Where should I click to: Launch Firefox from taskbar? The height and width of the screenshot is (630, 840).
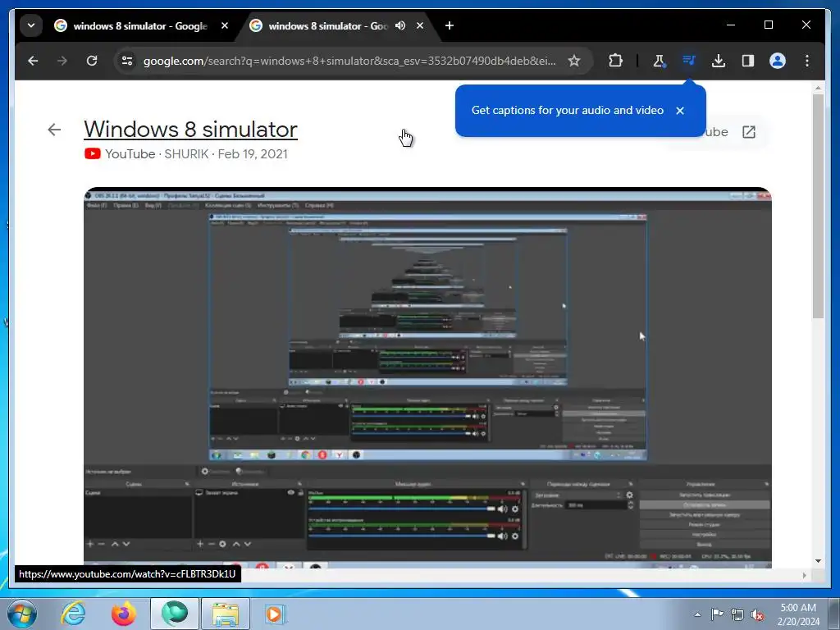pos(123,614)
